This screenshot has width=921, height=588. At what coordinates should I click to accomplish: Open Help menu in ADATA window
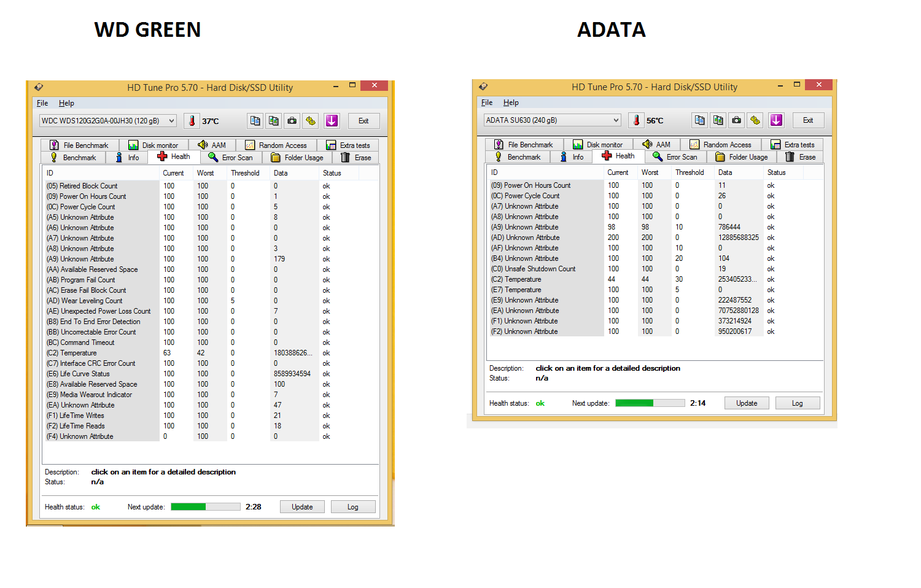[x=511, y=103]
